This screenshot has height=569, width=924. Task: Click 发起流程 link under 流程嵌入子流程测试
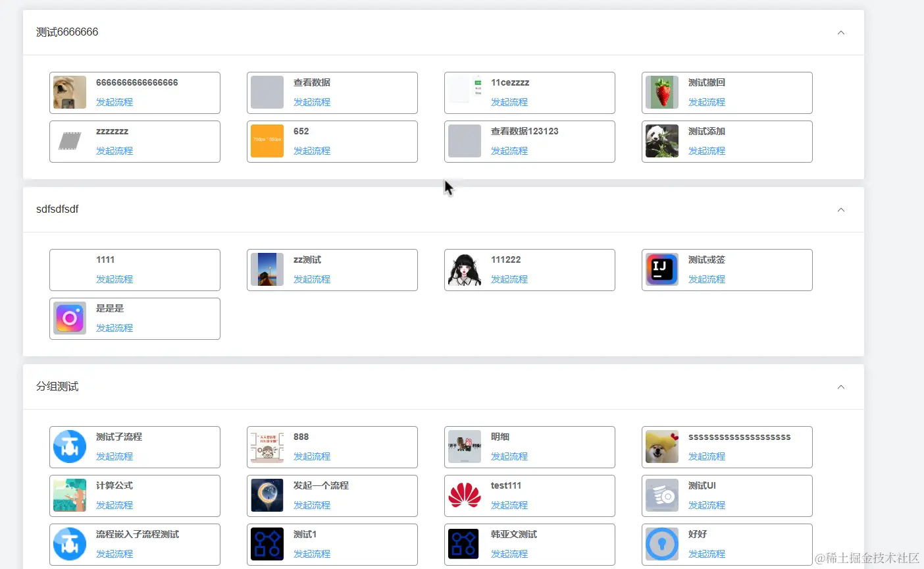[x=115, y=554]
